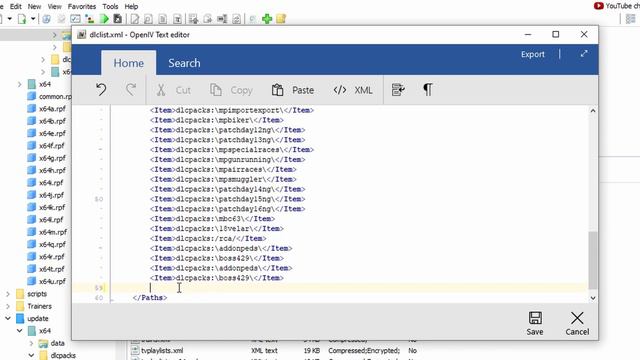Open the View menu in OpenIV
This screenshot has height=360, width=640.
click(x=54, y=7)
